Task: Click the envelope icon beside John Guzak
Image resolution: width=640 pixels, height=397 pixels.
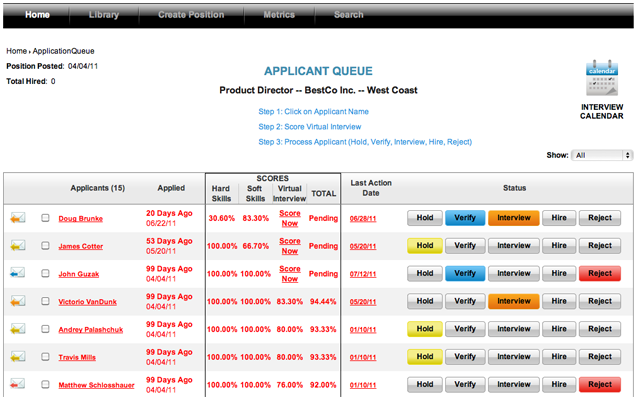Action: coord(18,273)
